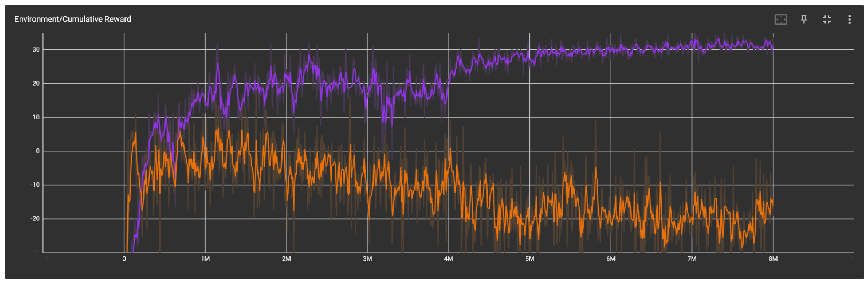Click the 2M step label on x-axis
Viewport: 868px width, 285px height.
pos(286,259)
